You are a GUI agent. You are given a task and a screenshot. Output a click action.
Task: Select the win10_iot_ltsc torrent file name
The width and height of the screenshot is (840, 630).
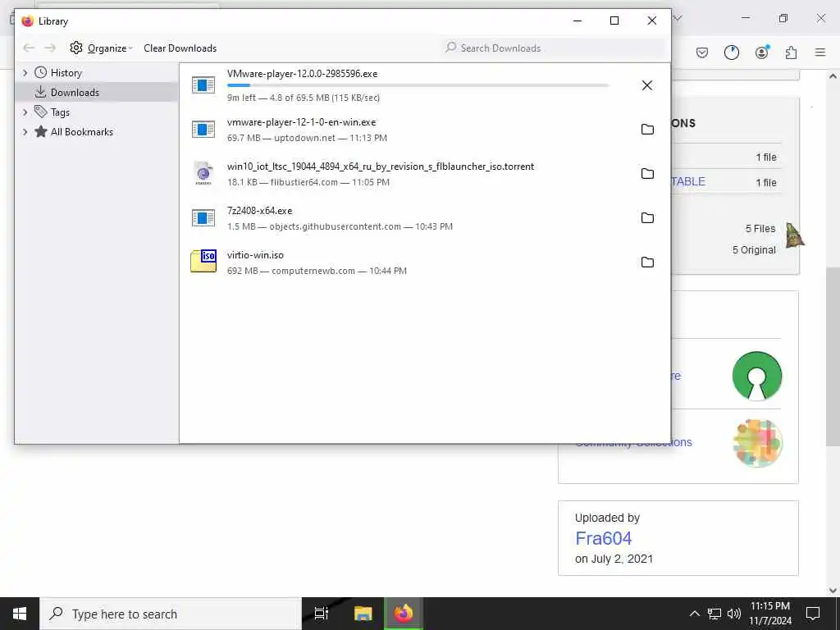381,167
